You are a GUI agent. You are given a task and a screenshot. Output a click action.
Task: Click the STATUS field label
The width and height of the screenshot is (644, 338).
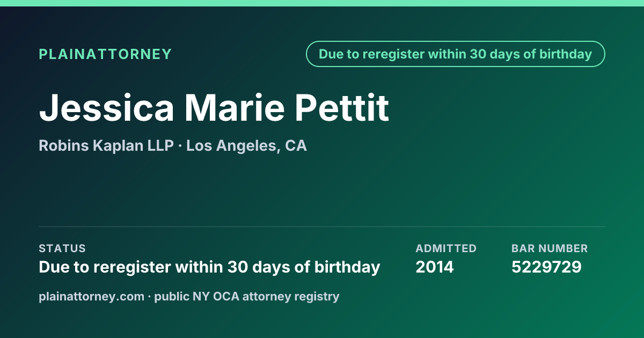pos(62,248)
